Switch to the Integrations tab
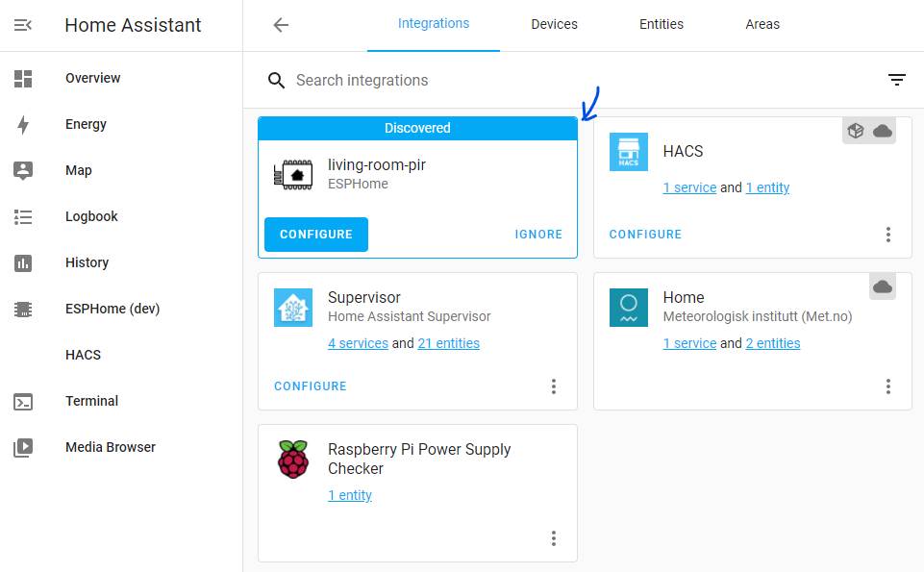Image resolution: width=924 pixels, height=572 pixels. point(433,24)
